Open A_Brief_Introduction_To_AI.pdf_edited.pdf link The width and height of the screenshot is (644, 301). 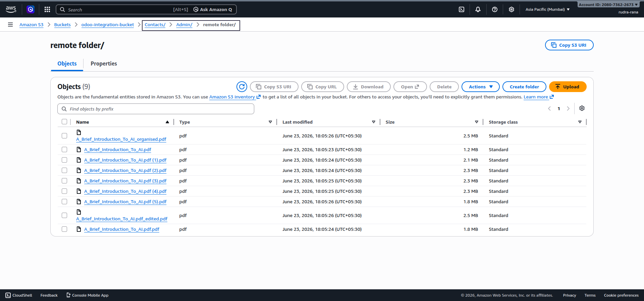point(122,219)
